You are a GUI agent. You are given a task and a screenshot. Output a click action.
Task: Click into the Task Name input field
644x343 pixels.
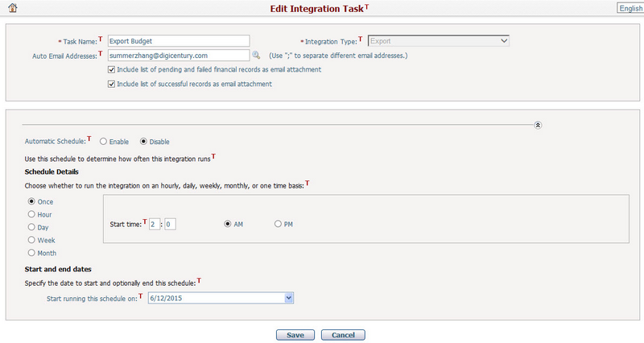178,40
